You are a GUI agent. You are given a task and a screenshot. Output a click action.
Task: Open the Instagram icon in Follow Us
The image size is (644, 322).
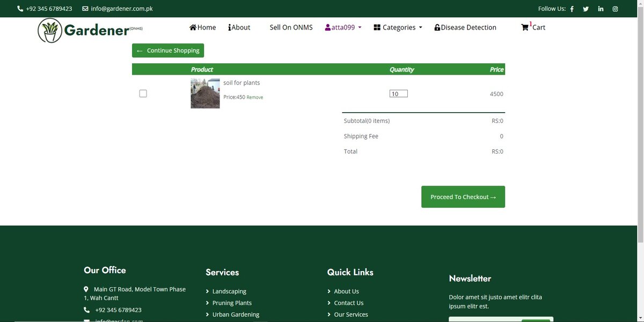click(x=614, y=9)
